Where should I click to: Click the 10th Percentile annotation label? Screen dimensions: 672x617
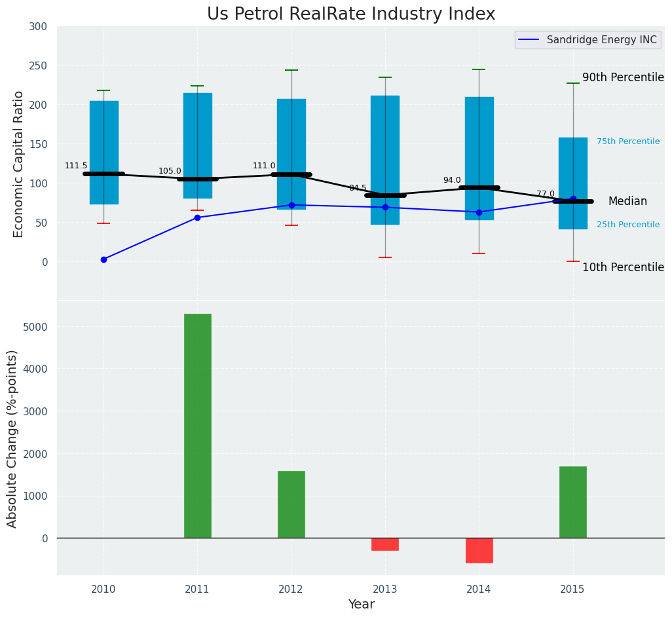pyautogui.click(x=623, y=267)
